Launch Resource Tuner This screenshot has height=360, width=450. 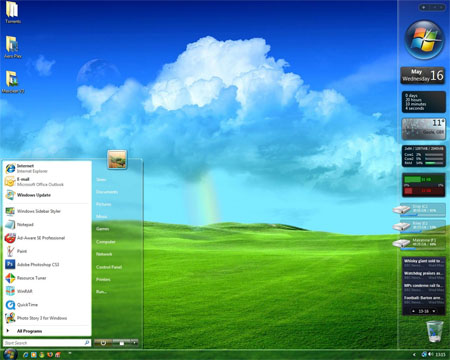(x=47, y=278)
